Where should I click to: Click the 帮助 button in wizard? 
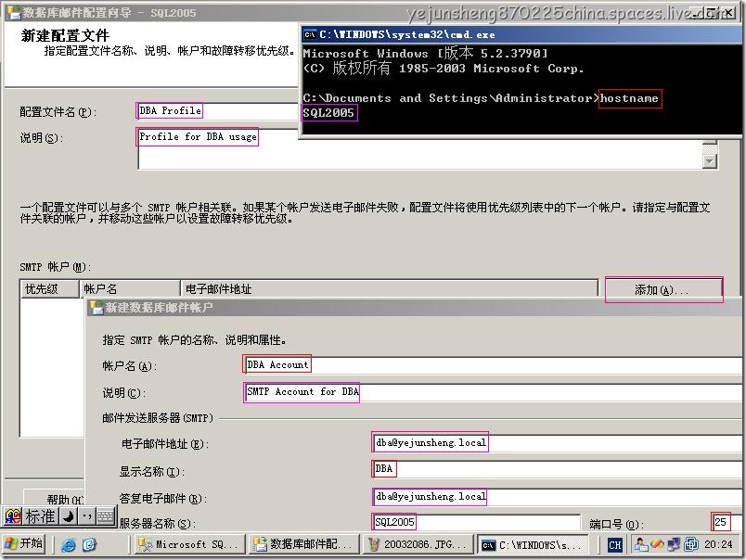[54, 497]
